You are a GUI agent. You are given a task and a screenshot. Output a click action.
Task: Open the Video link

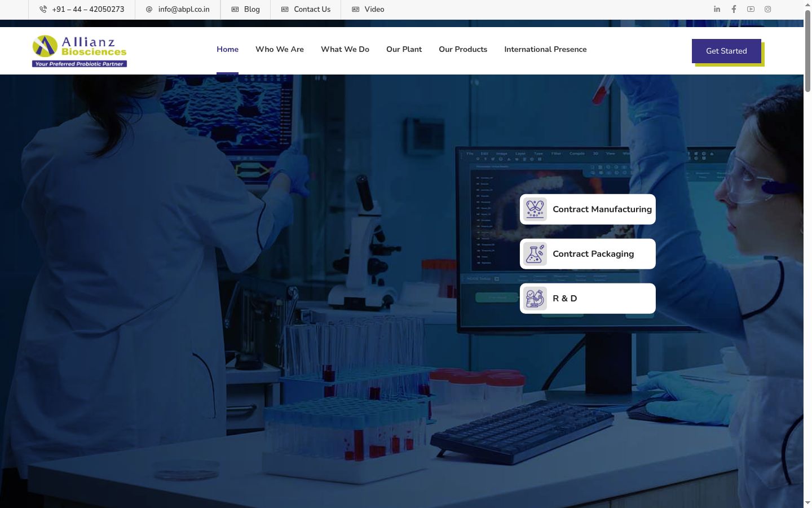(374, 9)
